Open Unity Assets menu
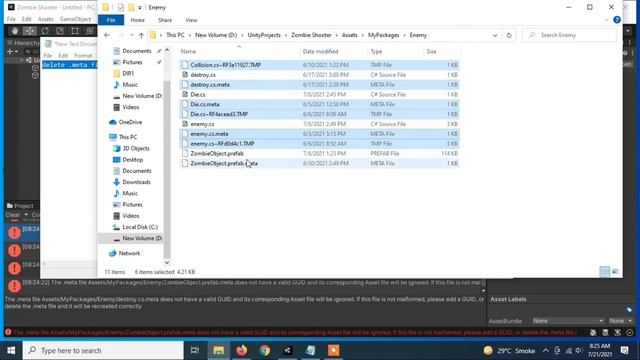 click(x=45, y=19)
